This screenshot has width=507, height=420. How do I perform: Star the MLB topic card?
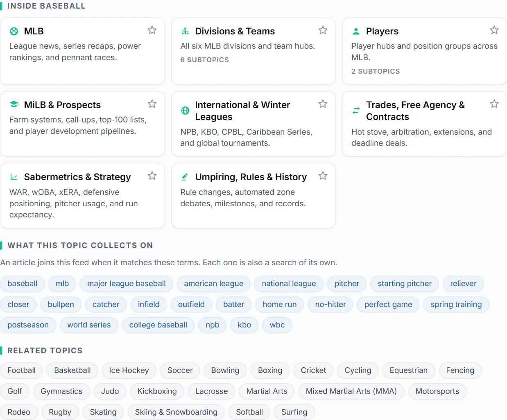pyautogui.click(x=152, y=30)
